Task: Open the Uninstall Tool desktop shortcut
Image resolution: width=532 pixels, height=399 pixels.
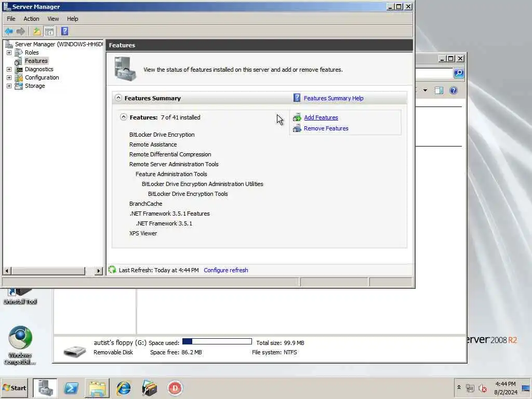Action: (x=20, y=297)
